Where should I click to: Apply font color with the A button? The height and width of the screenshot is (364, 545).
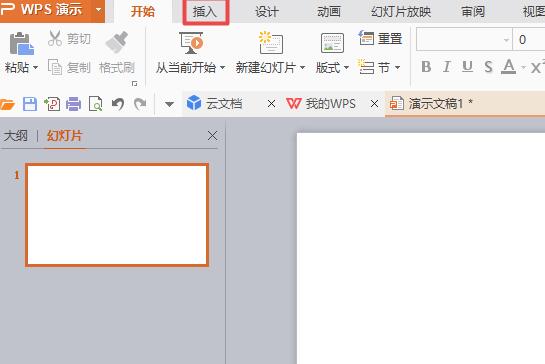pos(509,66)
